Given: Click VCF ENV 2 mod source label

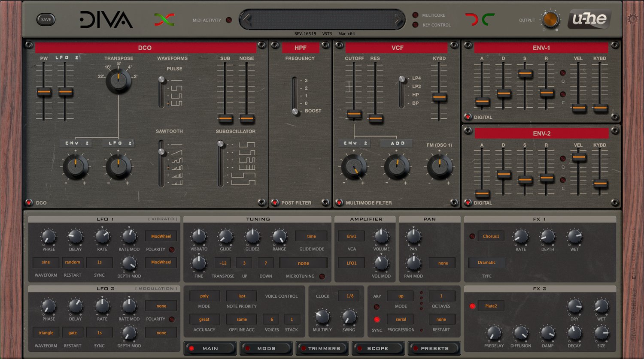Looking at the screenshot, I should click(355, 143).
